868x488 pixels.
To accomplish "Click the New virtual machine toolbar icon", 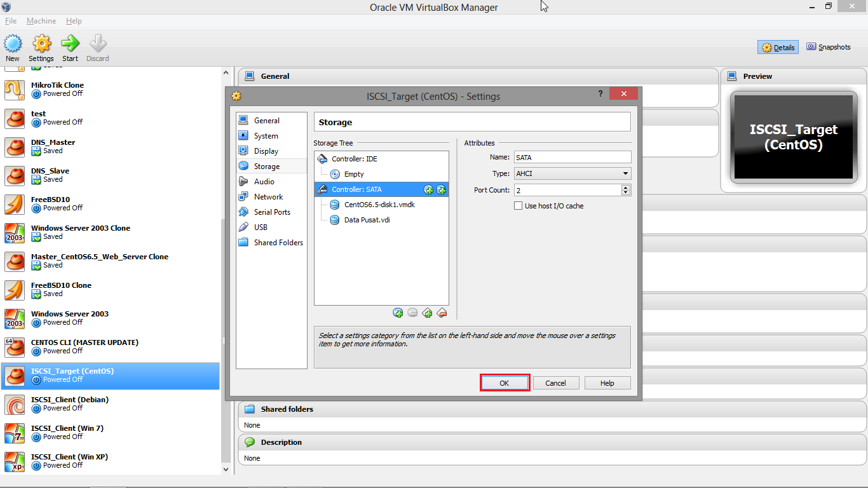I will tap(13, 44).
